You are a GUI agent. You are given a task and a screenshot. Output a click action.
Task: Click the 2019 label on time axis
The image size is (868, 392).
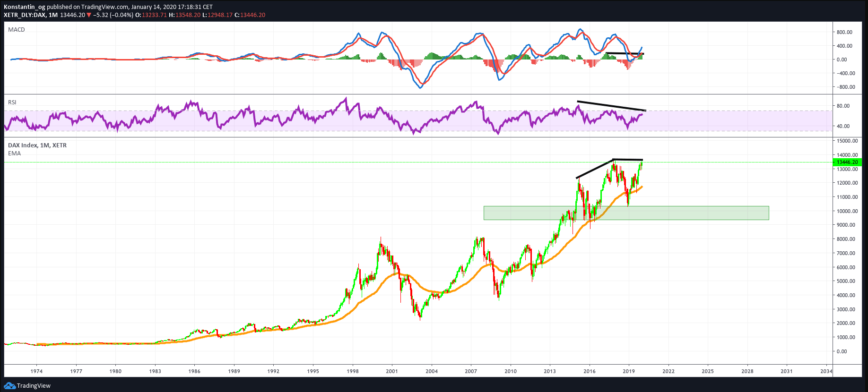point(628,371)
